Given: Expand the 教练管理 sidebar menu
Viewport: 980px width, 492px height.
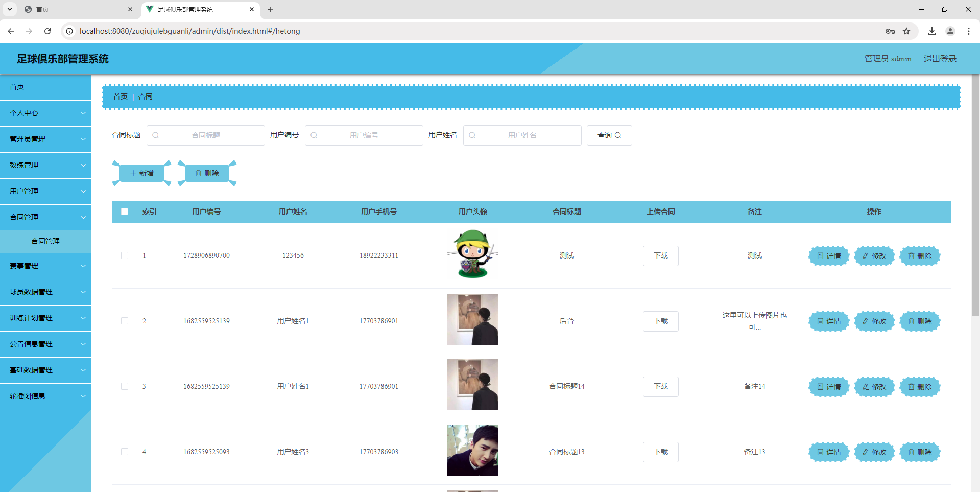Looking at the screenshot, I should point(45,165).
